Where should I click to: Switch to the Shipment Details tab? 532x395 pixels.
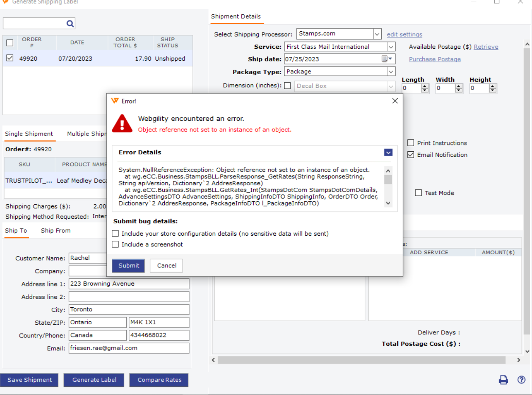(x=236, y=17)
